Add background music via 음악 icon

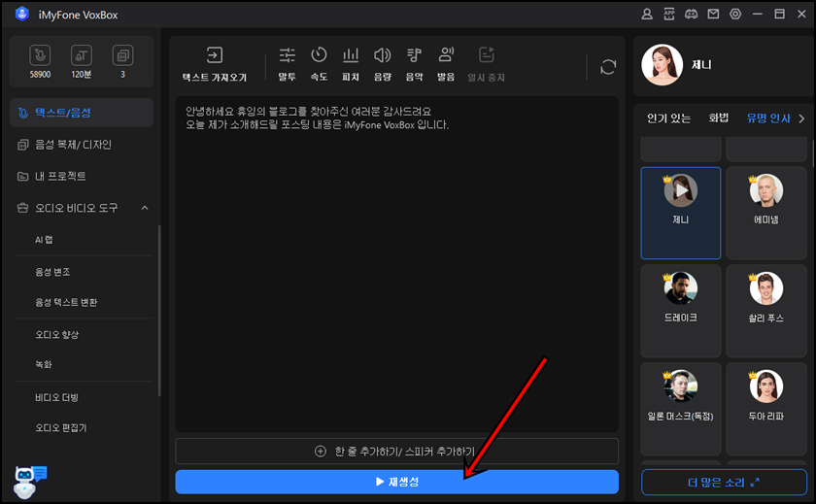click(x=414, y=64)
